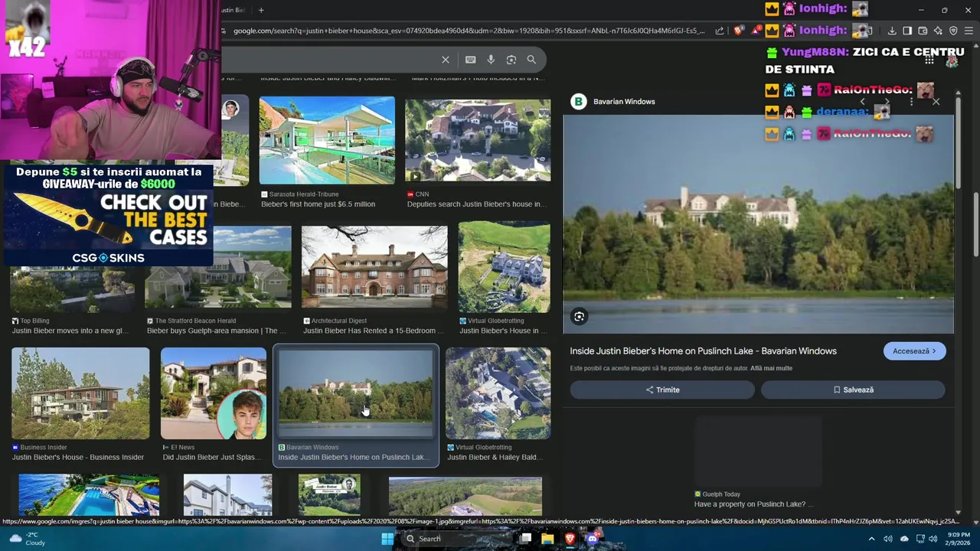
Task: Open Brave browser from the taskbar
Action: 570,539
